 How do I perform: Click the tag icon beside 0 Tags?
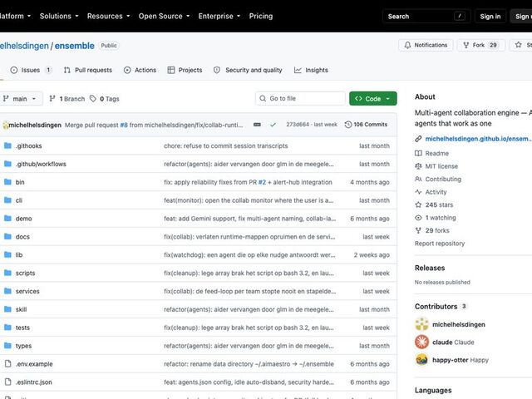coord(93,99)
